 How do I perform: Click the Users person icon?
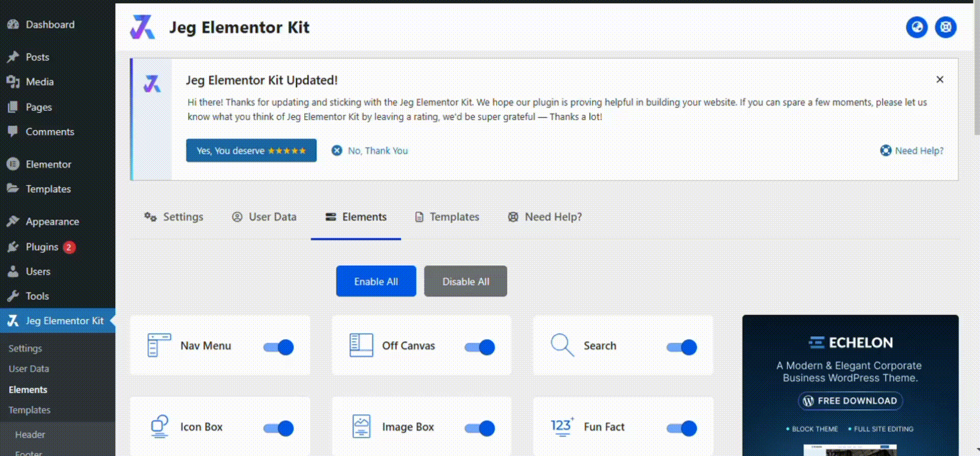point(13,271)
